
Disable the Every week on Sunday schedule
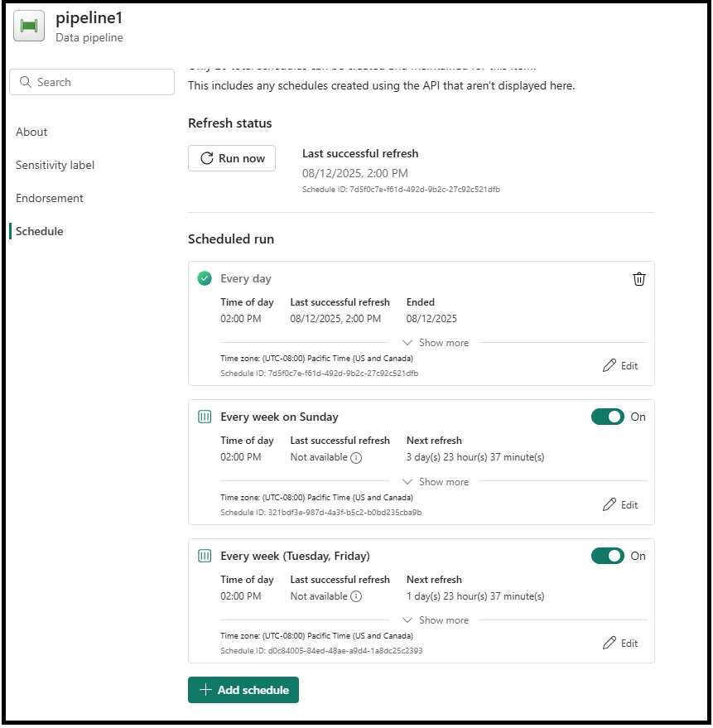pos(609,417)
